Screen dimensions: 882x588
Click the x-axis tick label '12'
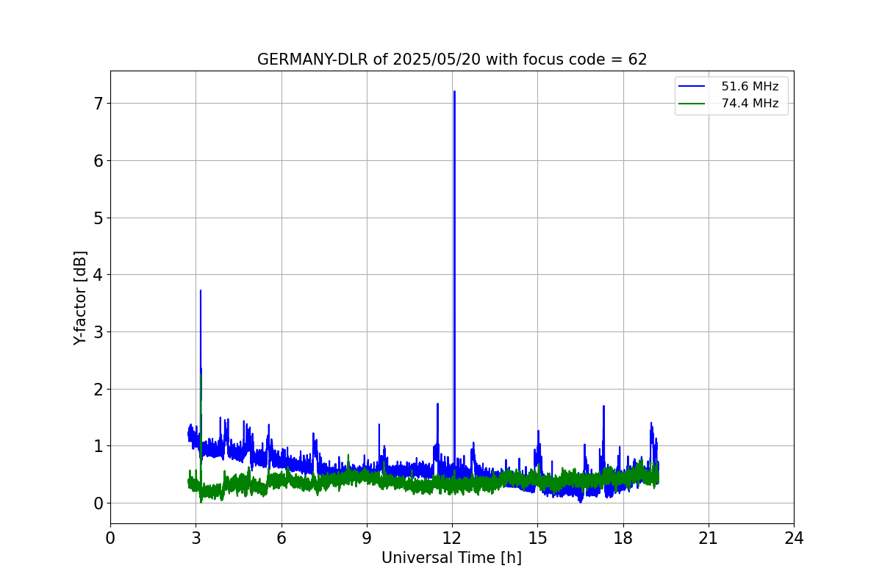[452, 538]
